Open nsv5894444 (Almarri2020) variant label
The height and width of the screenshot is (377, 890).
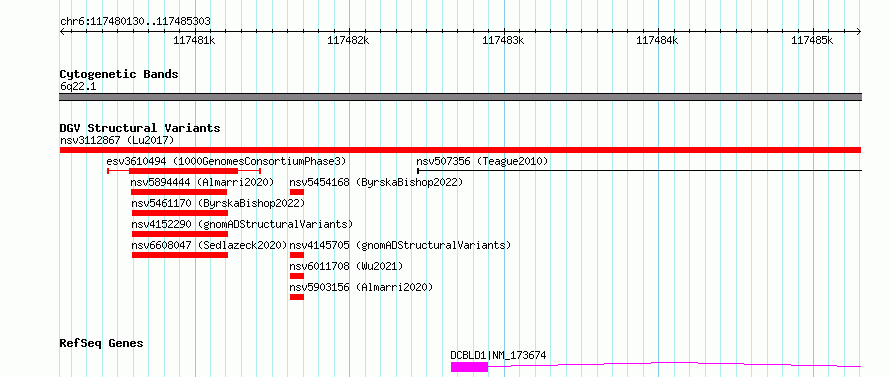tap(202, 182)
